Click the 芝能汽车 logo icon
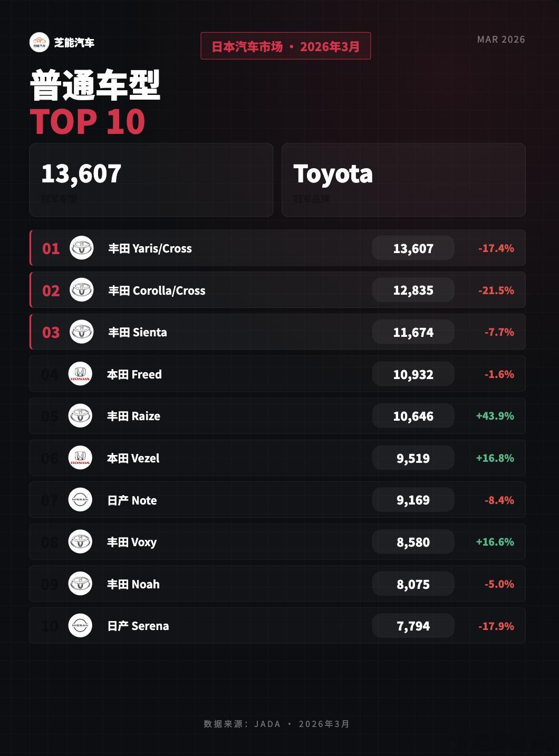Screen dimensions: 559x756 39,42
